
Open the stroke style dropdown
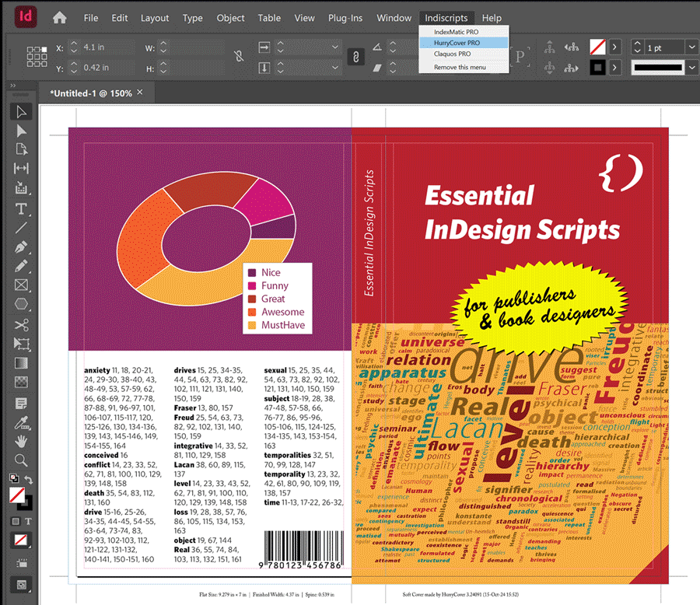coord(691,68)
